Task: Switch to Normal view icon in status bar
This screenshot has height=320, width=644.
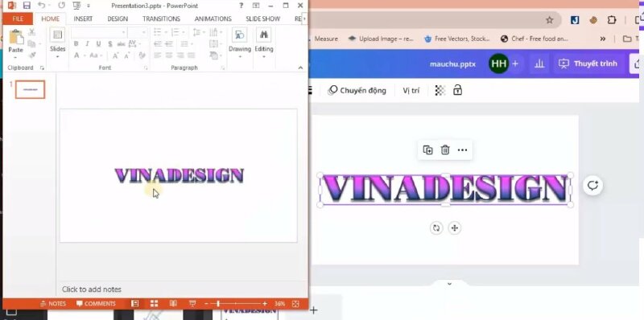Action: [134, 304]
